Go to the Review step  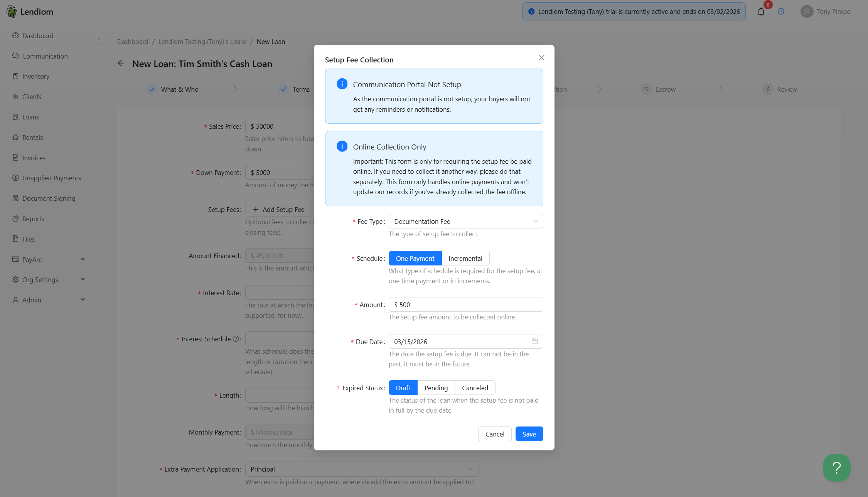point(779,89)
